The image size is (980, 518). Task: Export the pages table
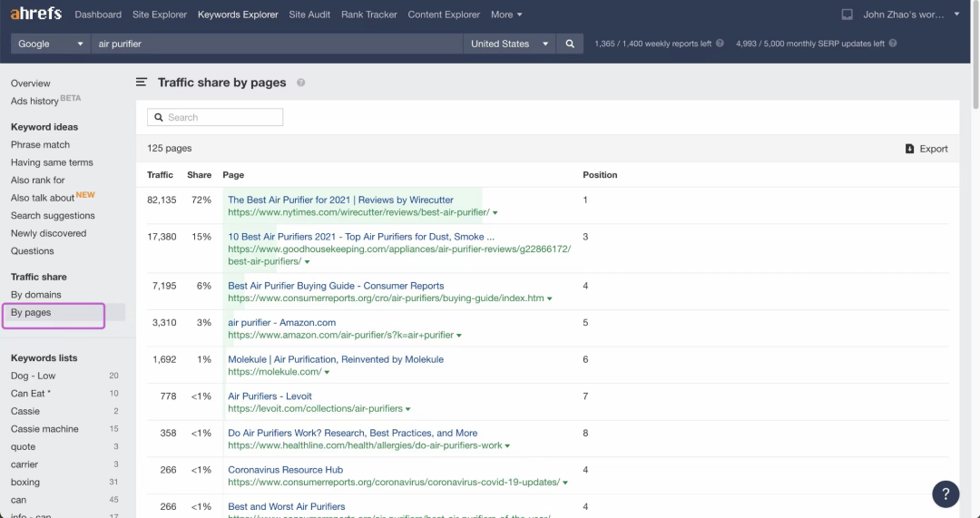click(x=926, y=149)
